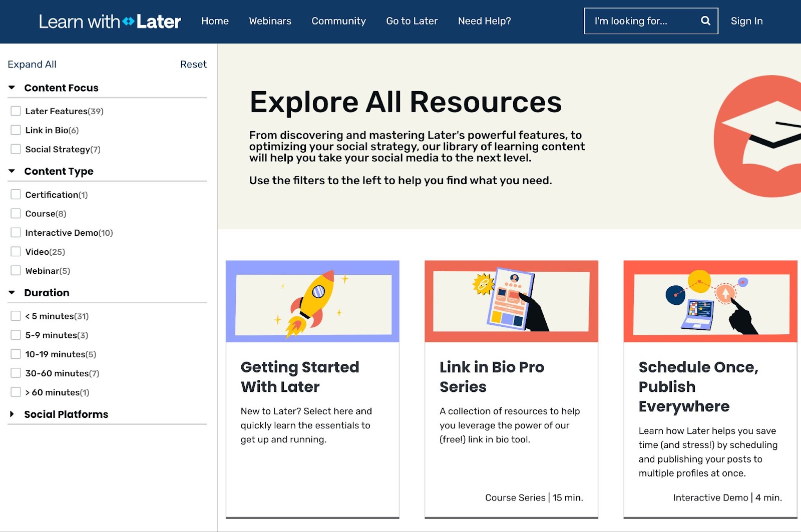Click the Learn with Later logo

110,22
